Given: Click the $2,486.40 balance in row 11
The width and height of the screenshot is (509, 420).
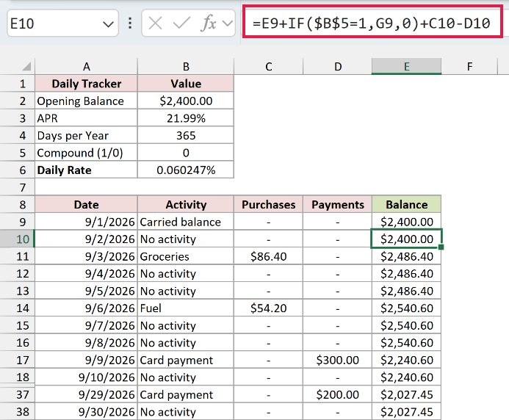Looking at the screenshot, I should point(406,256).
